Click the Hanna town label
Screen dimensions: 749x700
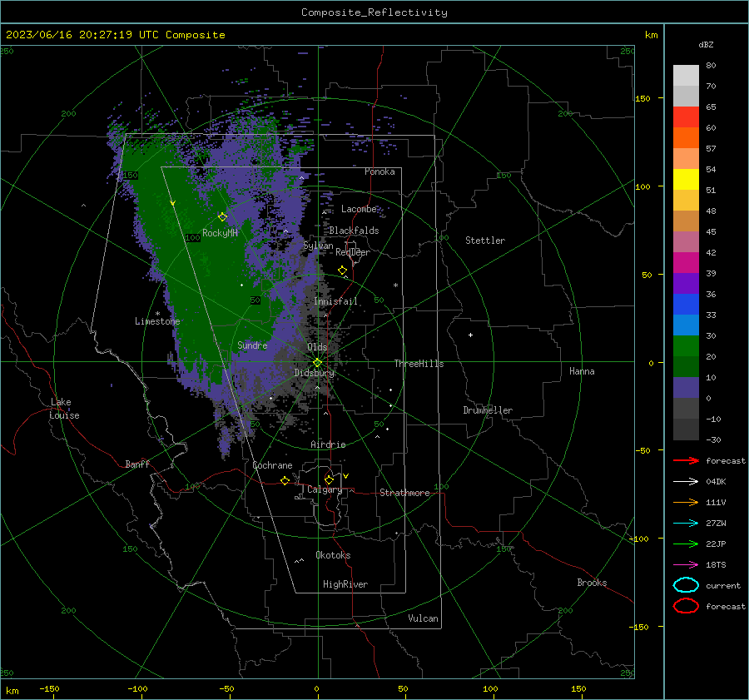582,371
